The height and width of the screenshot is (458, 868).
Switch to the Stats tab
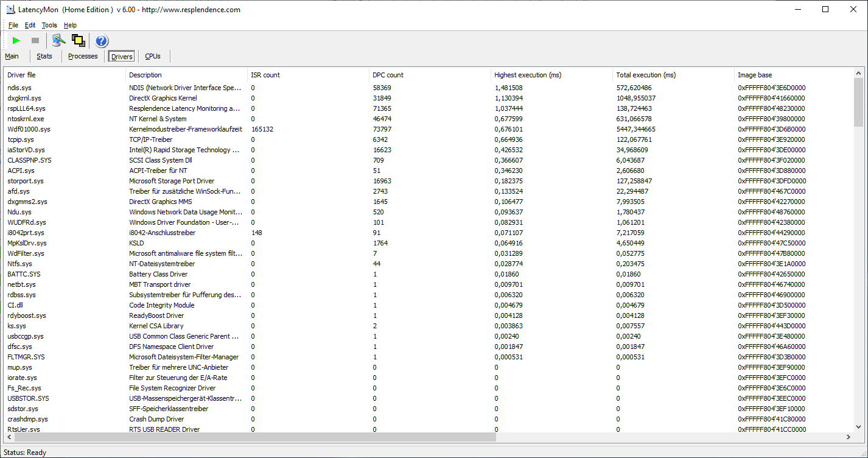pyautogui.click(x=44, y=56)
